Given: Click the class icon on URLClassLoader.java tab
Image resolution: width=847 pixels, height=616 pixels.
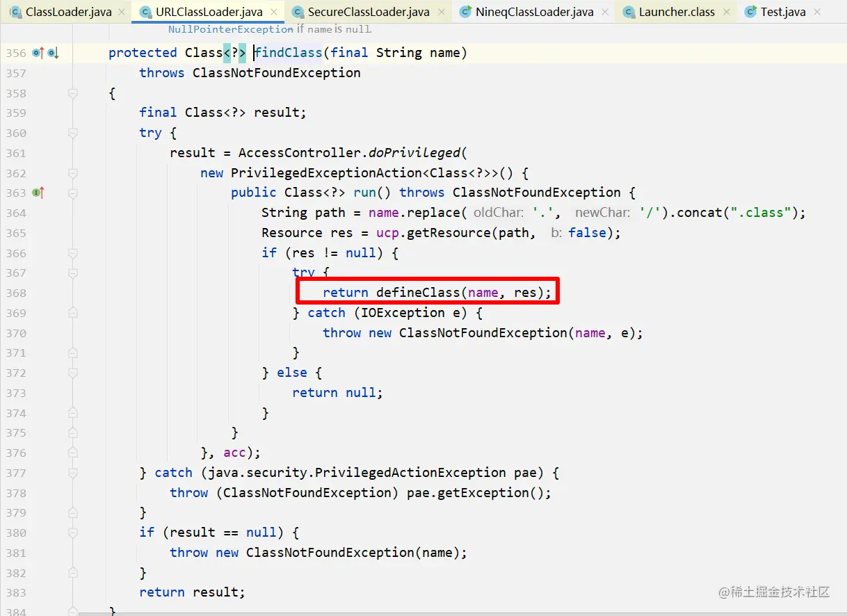Looking at the screenshot, I should tap(145, 12).
